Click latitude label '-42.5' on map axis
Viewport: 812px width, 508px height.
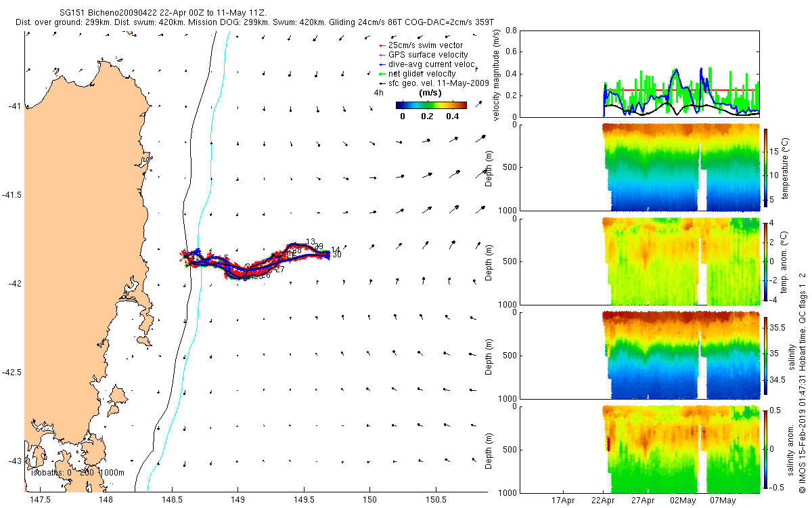pyautogui.click(x=12, y=372)
